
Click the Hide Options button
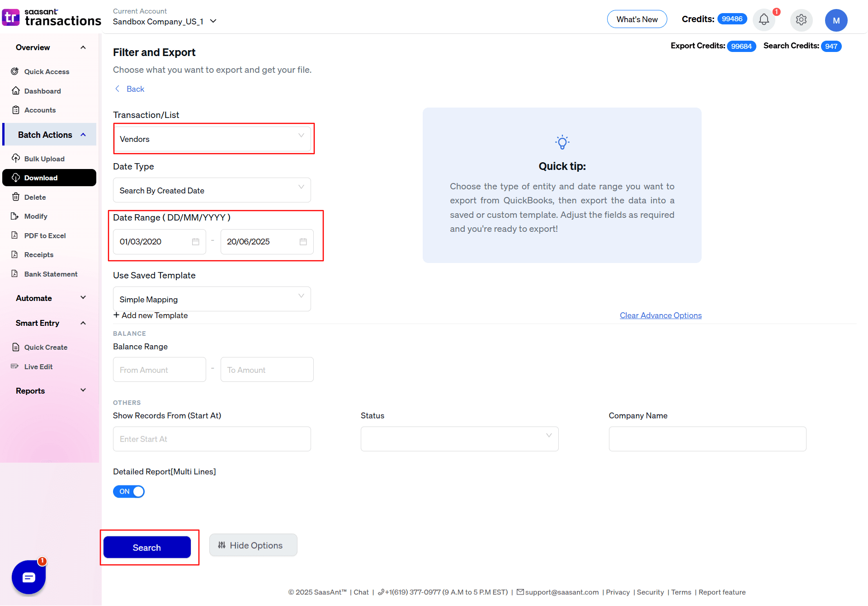[x=253, y=545]
